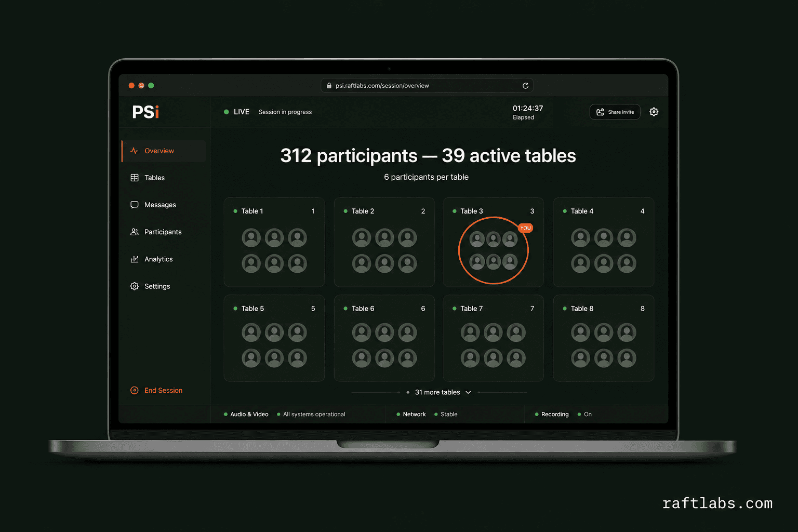This screenshot has width=798, height=532.
Task: Open the Table 4 card
Action: [604, 242]
